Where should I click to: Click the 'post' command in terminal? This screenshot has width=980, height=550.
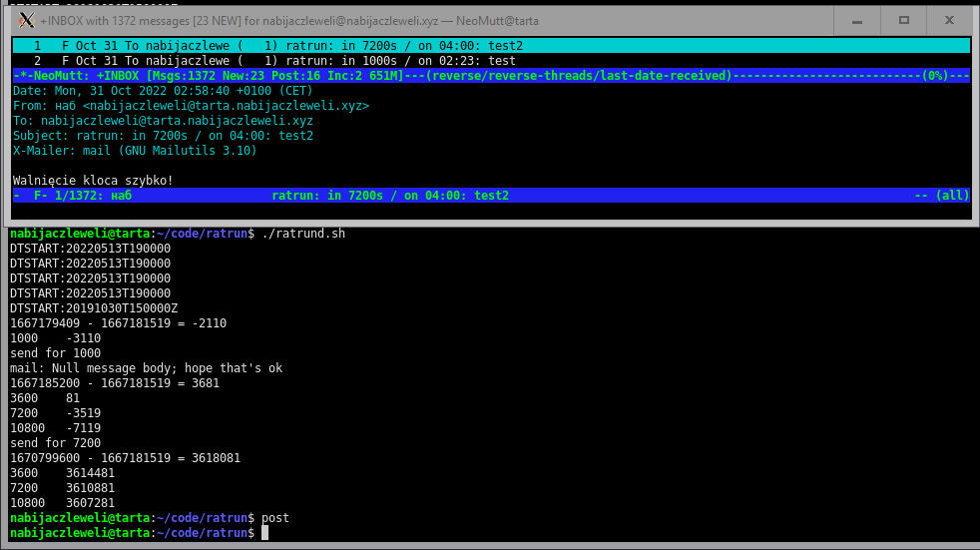click(x=274, y=518)
